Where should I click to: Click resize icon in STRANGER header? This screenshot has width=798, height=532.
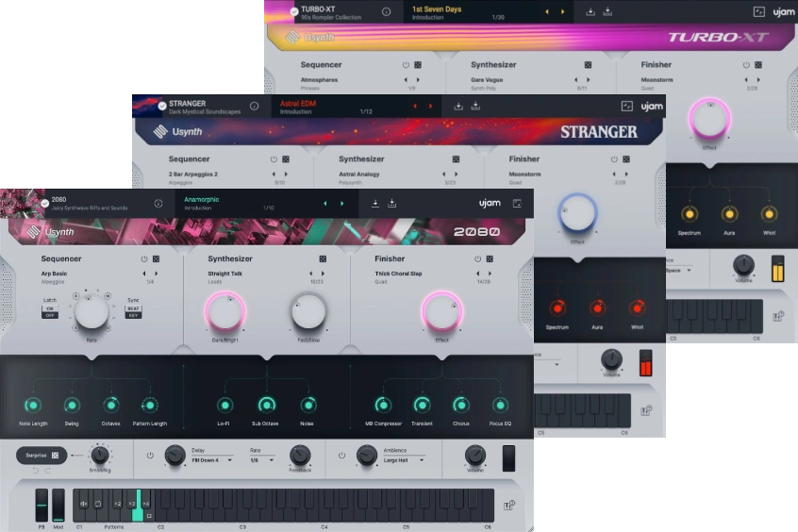627,106
